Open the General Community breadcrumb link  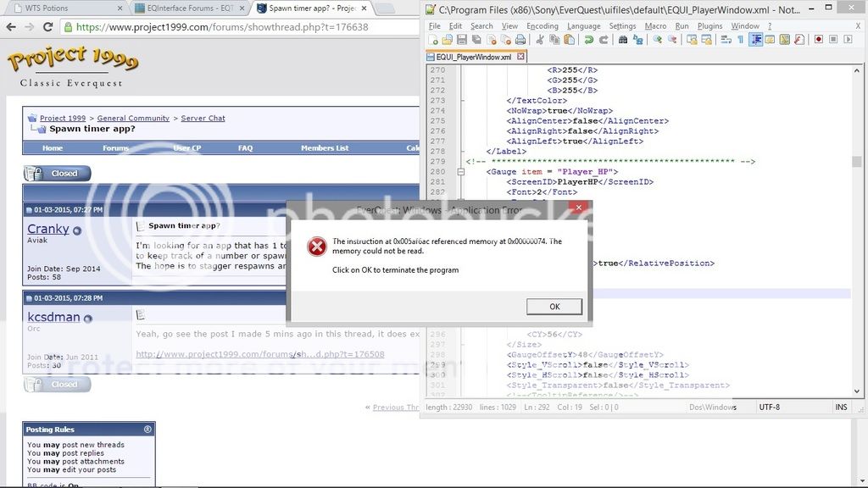(x=133, y=118)
